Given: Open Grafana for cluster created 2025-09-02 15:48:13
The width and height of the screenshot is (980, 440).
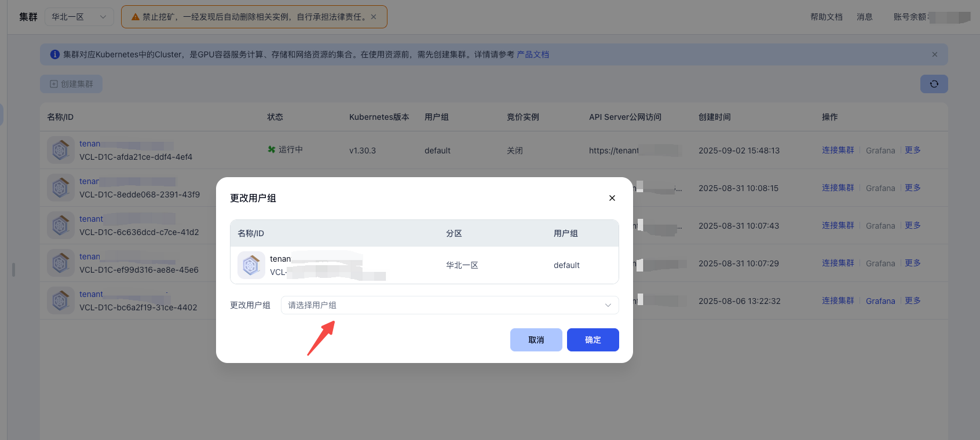Looking at the screenshot, I should click(x=880, y=151).
